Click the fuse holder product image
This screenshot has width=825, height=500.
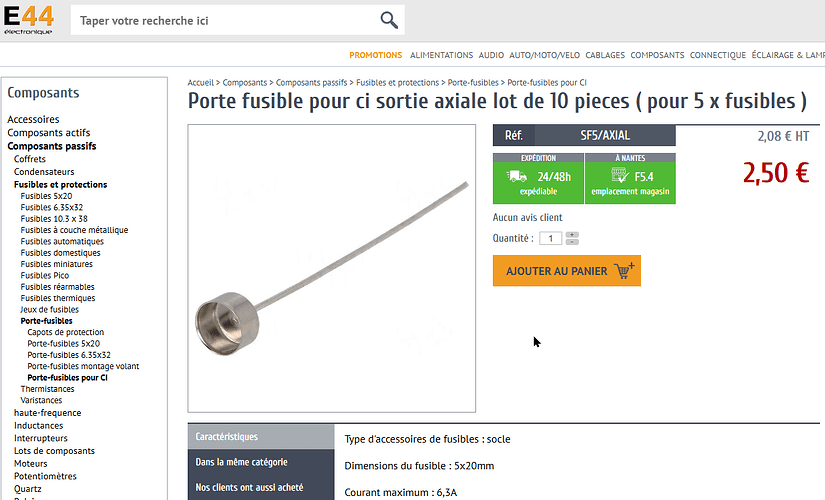pos(331,268)
